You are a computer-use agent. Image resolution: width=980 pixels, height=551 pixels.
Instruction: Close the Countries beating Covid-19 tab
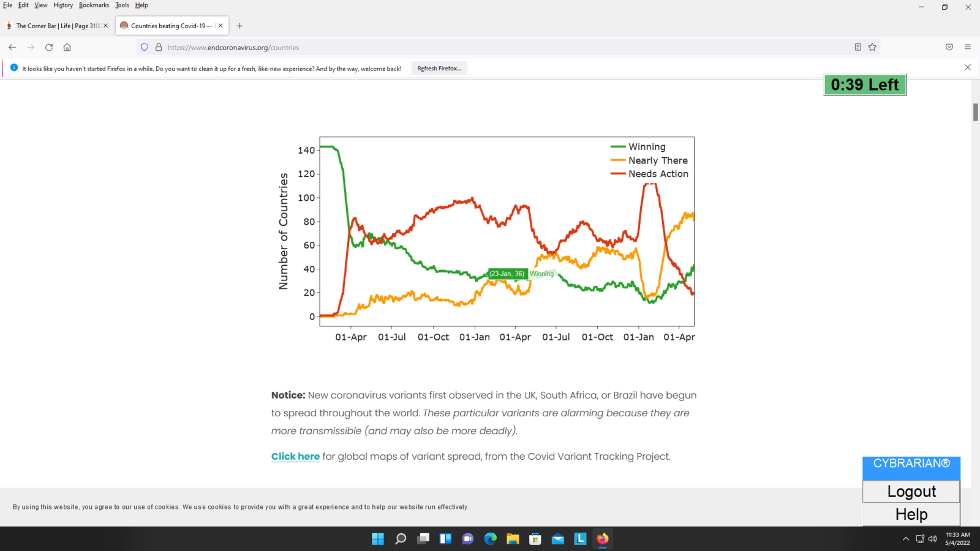[x=221, y=26]
